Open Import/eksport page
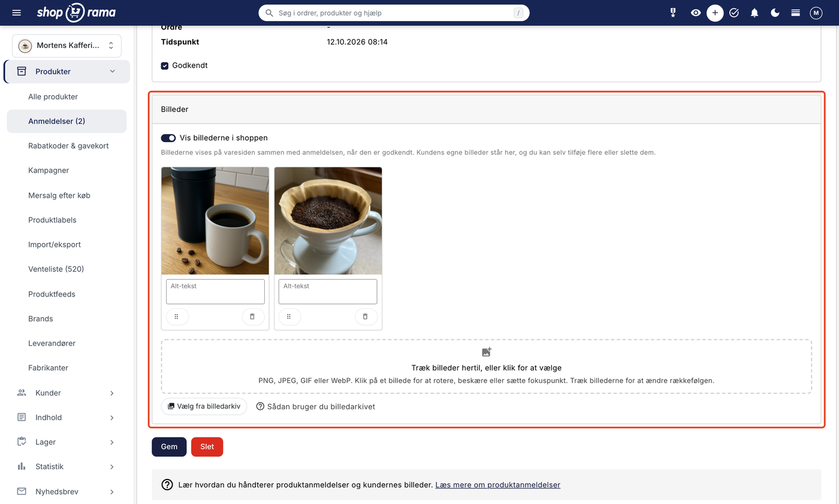This screenshot has width=839, height=504. (55, 245)
